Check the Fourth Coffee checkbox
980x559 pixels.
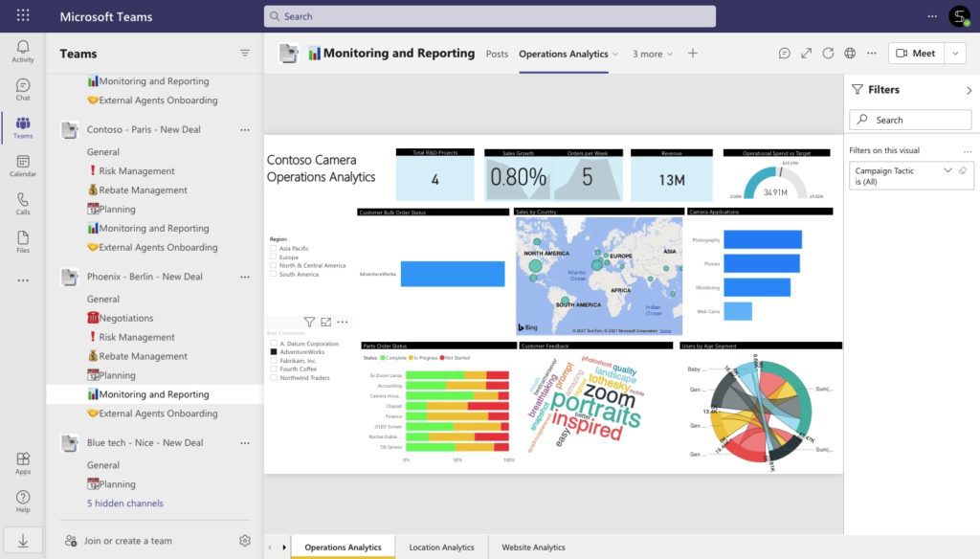coord(273,369)
